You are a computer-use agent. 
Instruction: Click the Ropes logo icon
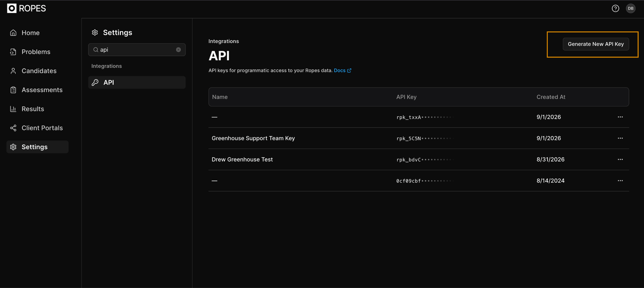12,8
